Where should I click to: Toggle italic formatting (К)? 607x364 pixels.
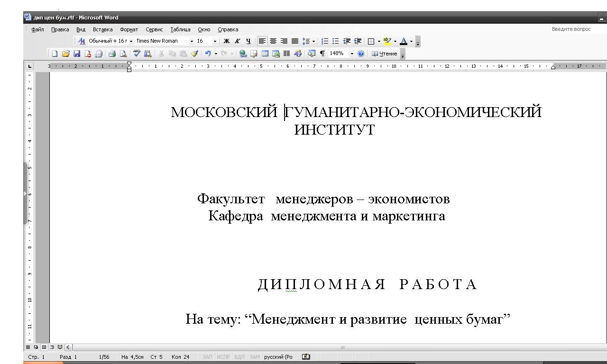pos(238,41)
